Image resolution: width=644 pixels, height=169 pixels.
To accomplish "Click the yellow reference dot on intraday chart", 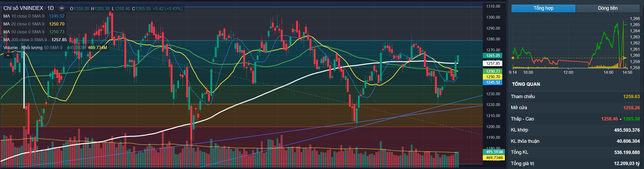I will pyautogui.click(x=513, y=58).
